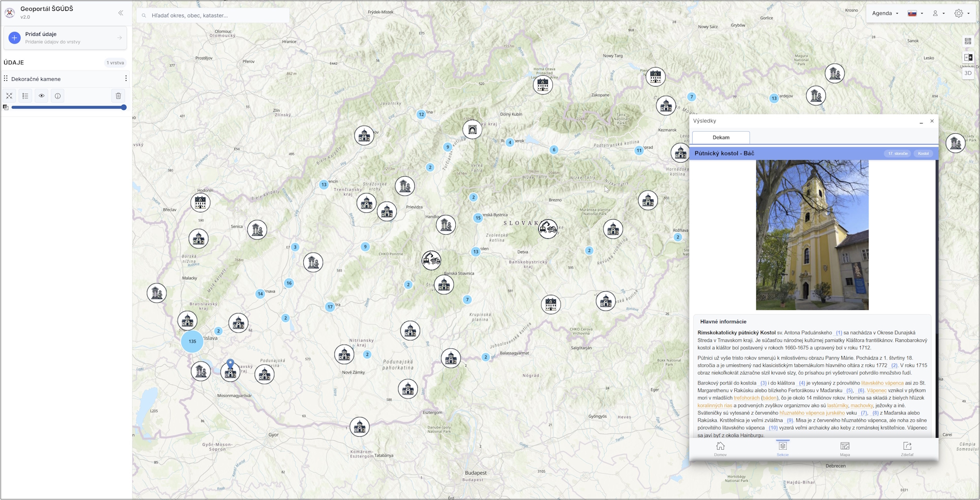Toggle visibility of Dekoračné kamene layer

coord(41,96)
